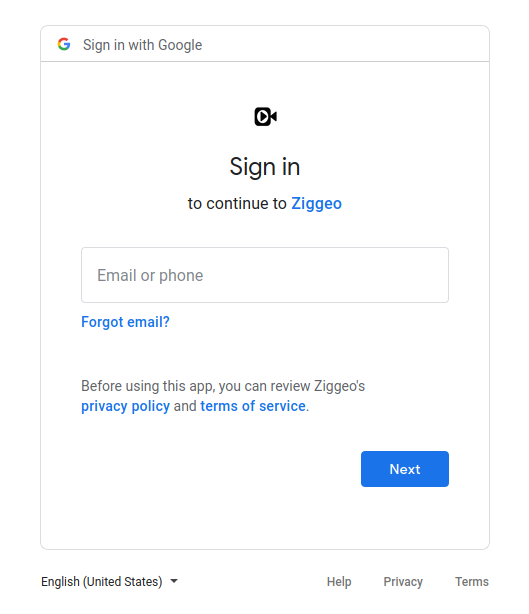Open the Privacy footer link
The image size is (529, 614).
(403, 581)
